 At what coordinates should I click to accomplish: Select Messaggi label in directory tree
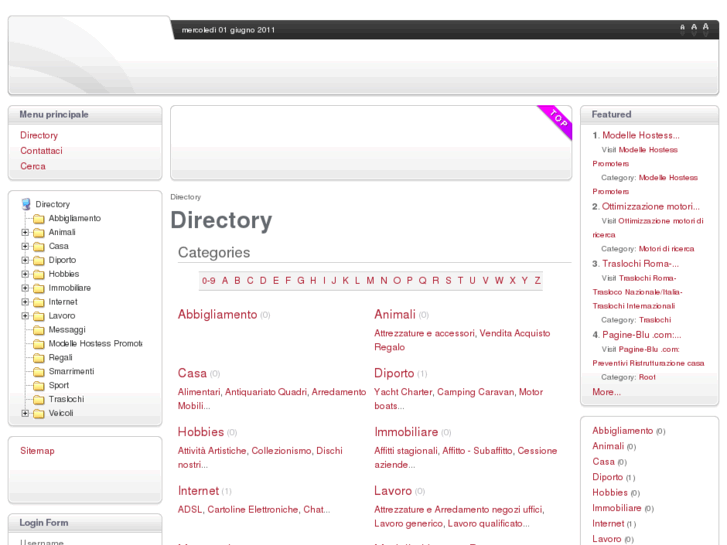[x=67, y=330]
